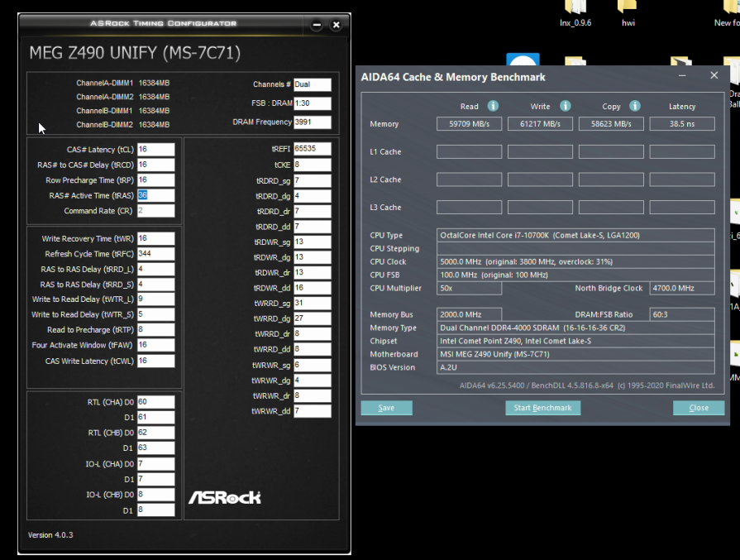740x560 pixels.
Task: Click the IO-L (CHA) D0 field
Action: click(x=155, y=464)
